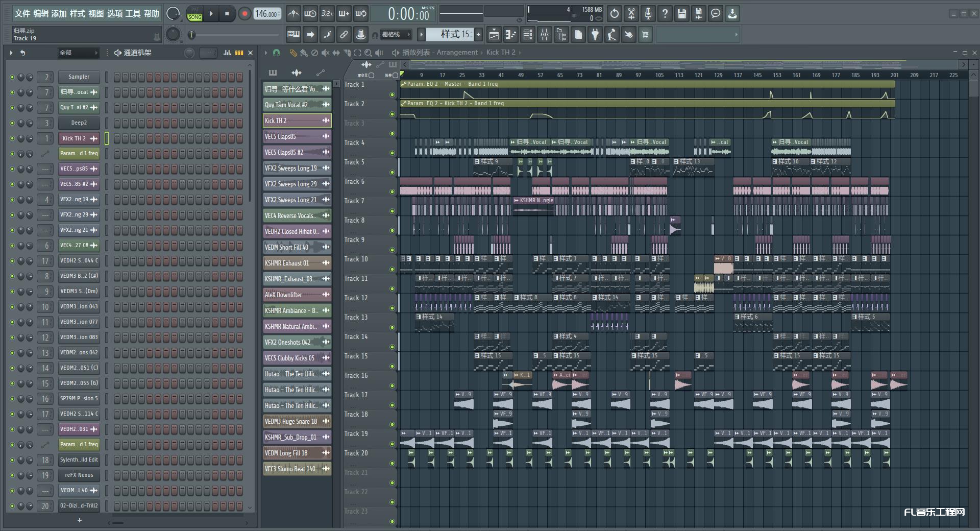Screen dimensions: 980x531
Task: Open the download content icon
Action: (732, 14)
